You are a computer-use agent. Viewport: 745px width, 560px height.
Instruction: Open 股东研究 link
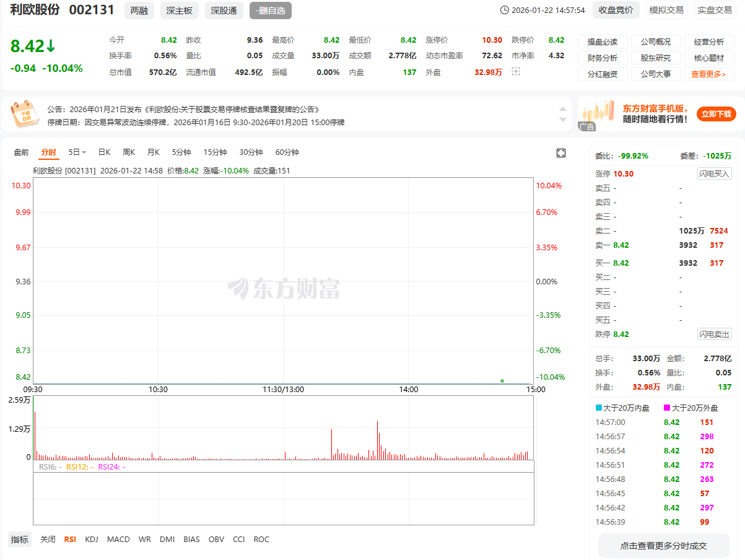click(x=656, y=58)
